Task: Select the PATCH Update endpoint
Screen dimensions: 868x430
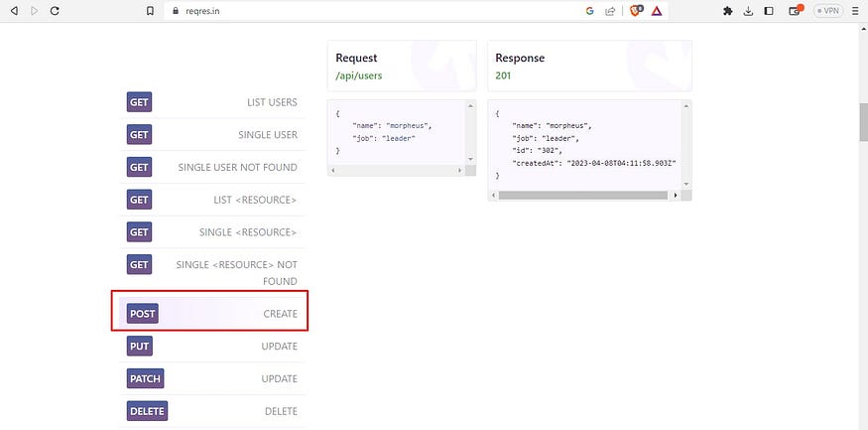Action: pyautogui.click(x=212, y=379)
